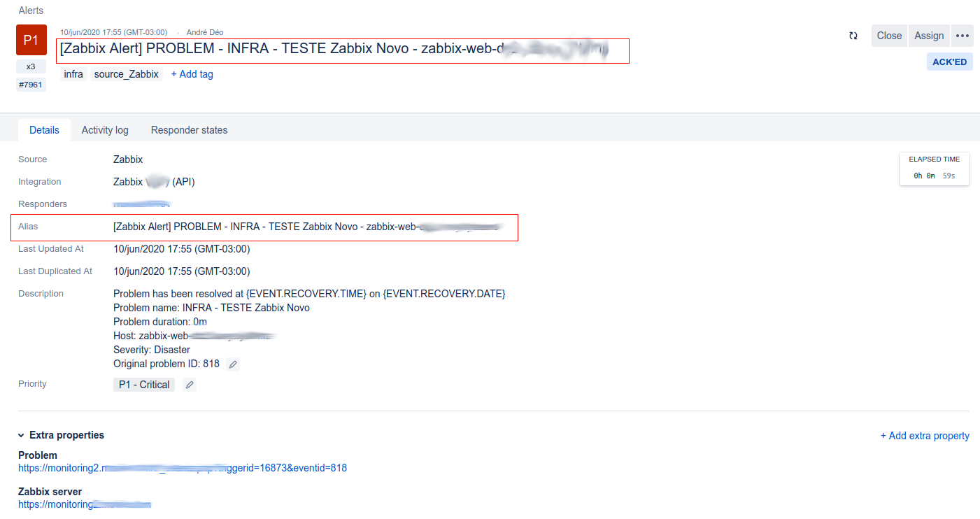Click the Alerts breadcrumb heading
Image resolution: width=980 pixels, height=519 pixels.
[31, 10]
